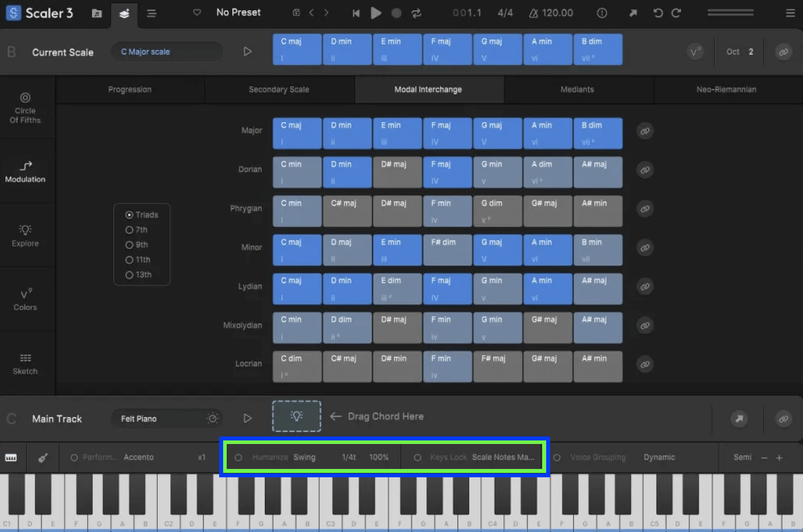This screenshot has width=803, height=532.
Task: Click the E dim chord in Lydian row
Action: tap(397, 289)
